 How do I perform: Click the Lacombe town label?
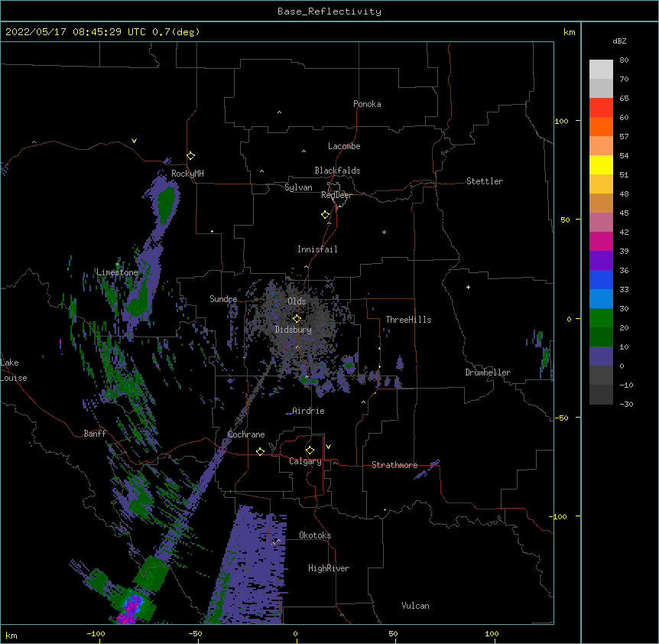344,146
